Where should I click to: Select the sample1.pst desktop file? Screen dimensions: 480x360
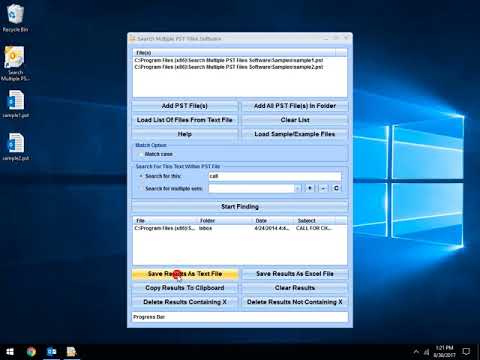pos(15,104)
